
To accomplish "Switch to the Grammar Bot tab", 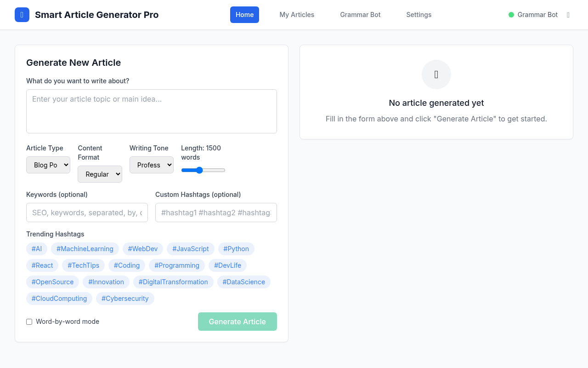I will coord(360,15).
